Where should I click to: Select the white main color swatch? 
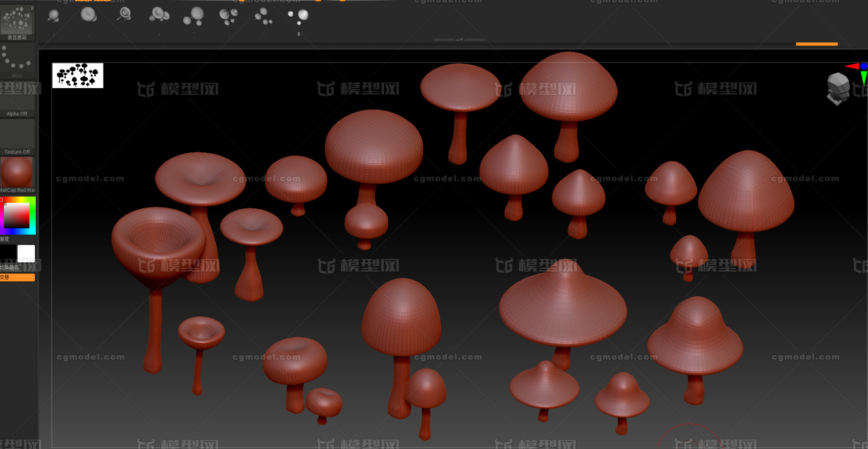coord(26,253)
